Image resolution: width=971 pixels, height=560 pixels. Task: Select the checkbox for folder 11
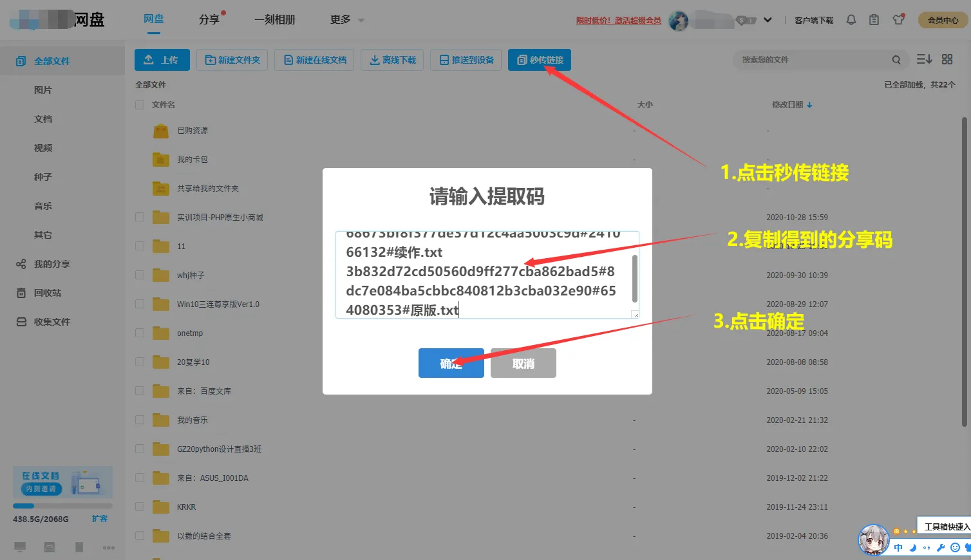pos(140,246)
